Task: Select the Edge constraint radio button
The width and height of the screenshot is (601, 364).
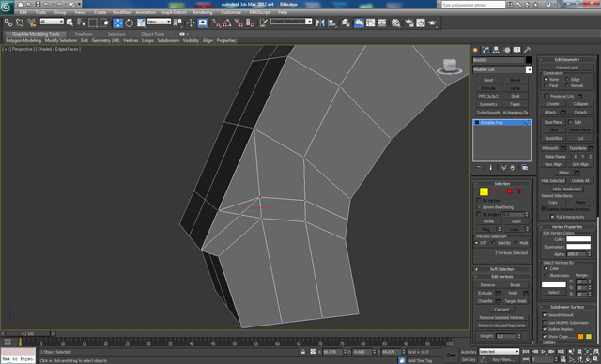Action: tap(567, 79)
